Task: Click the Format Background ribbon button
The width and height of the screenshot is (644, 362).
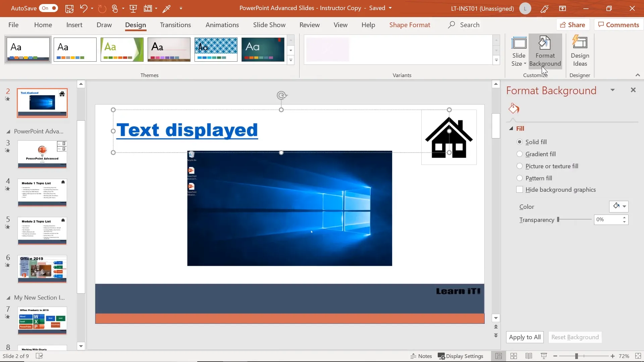Action: 545,52
